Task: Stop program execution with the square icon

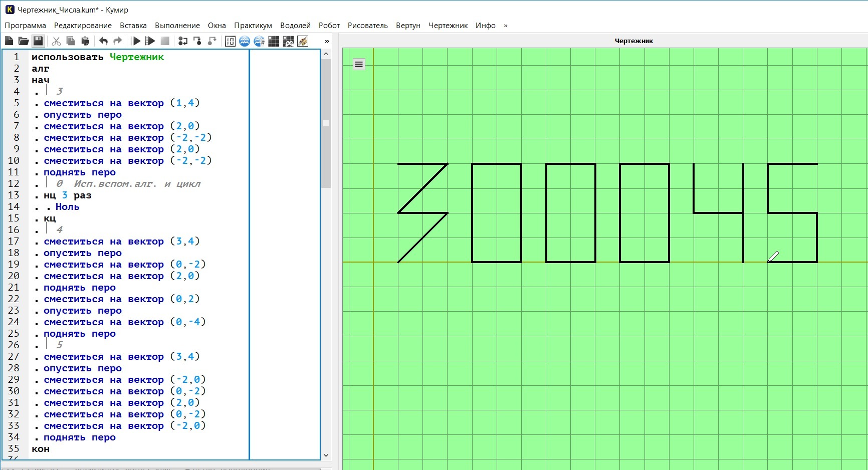Action: pyautogui.click(x=165, y=41)
